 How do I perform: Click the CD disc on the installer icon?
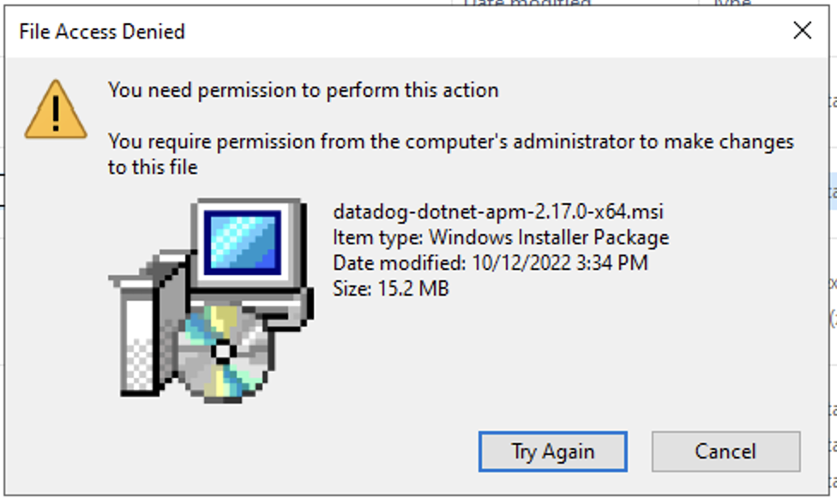[x=223, y=351]
